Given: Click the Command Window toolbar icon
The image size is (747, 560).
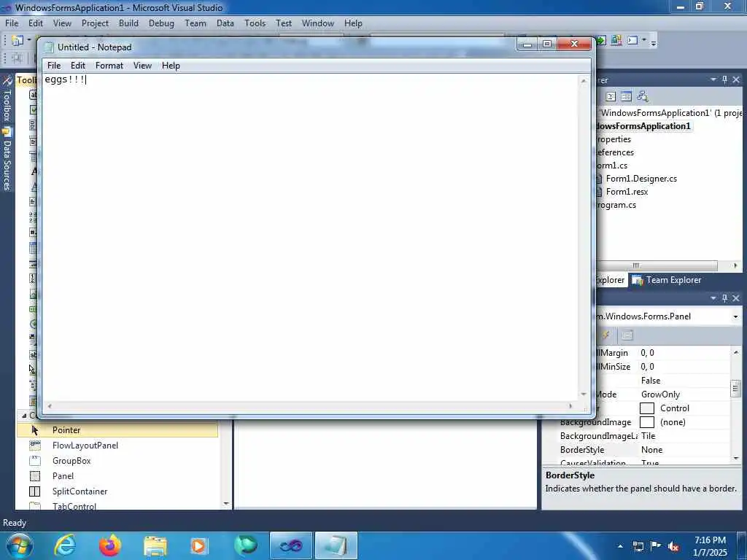Looking at the screenshot, I should tap(632, 41).
